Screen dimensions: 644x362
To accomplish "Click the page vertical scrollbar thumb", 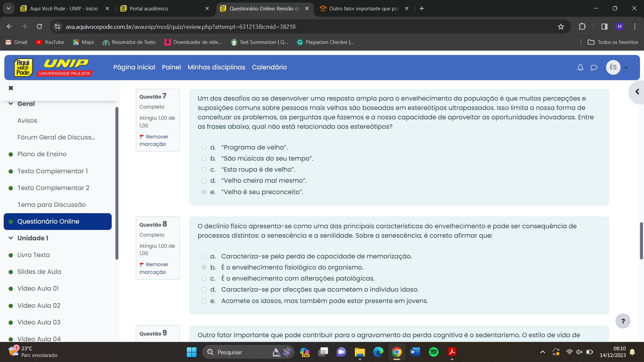I will click(x=641, y=240).
